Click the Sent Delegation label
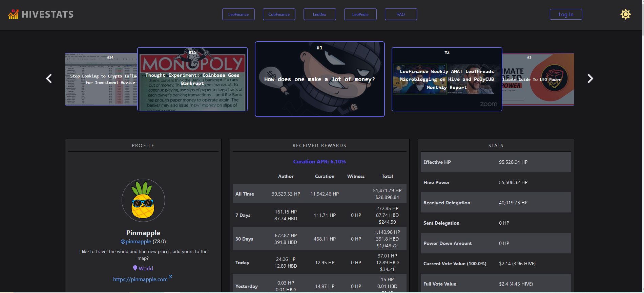644x293 pixels. (x=441, y=223)
